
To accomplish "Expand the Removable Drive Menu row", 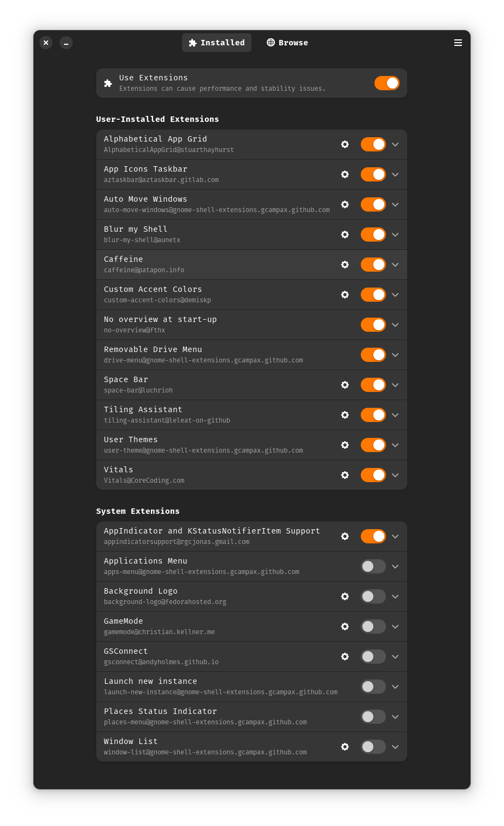I will [x=395, y=355].
